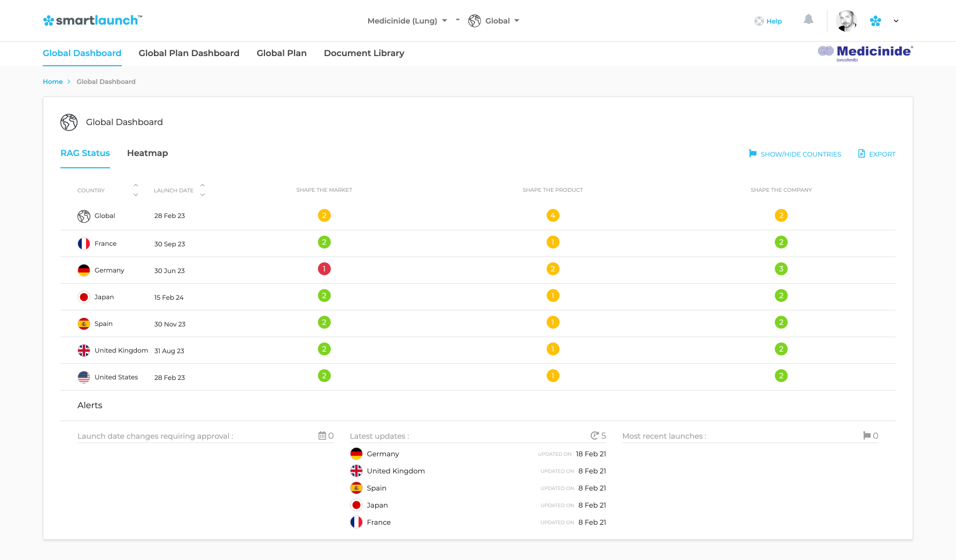Click the Help icon
The image size is (956, 560).
(x=759, y=21)
